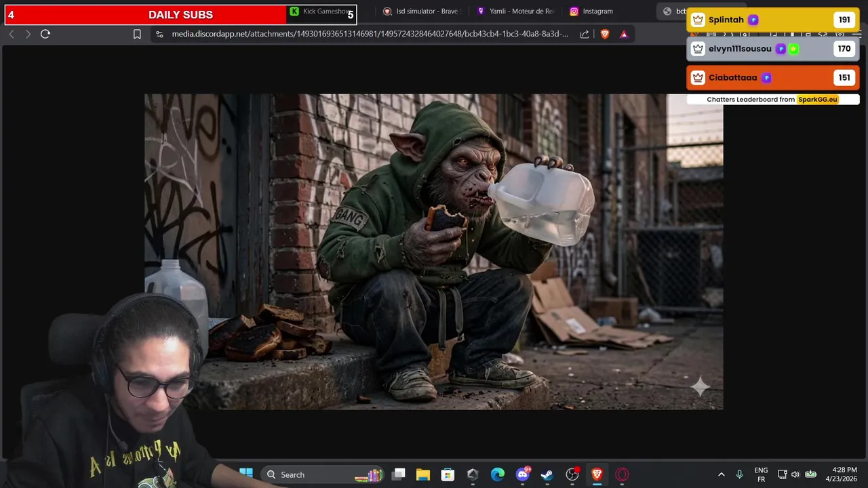Click the 170 score badge for elvyn111sousou
The height and width of the screenshot is (488, 868).
(x=844, y=49)
